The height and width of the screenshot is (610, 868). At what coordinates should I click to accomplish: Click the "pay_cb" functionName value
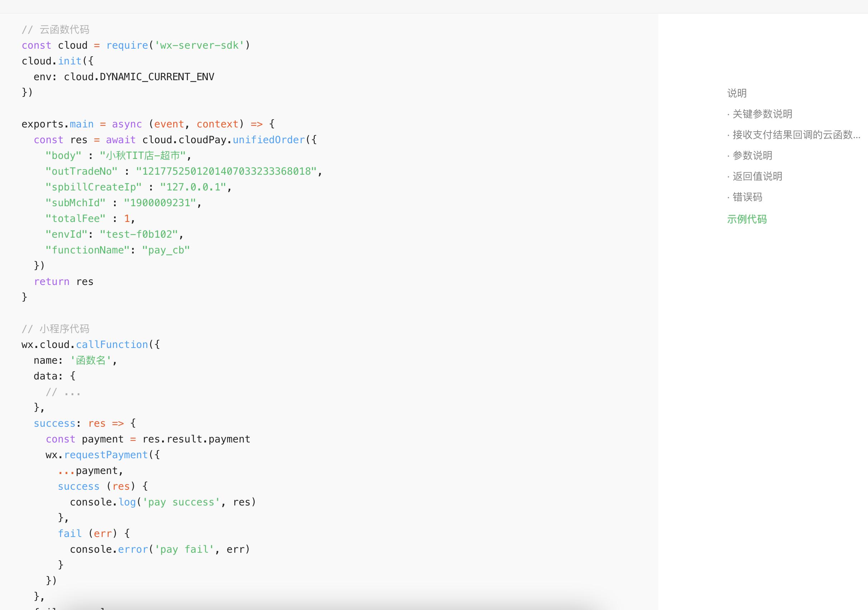(166, 250)
